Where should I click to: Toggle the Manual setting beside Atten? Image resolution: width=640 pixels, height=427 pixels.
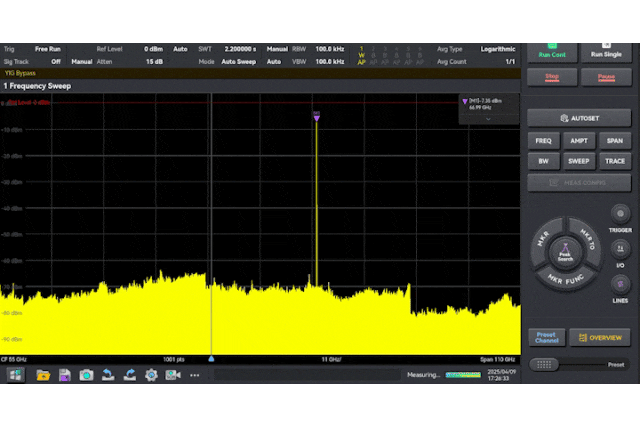click(x=82, y=62)
